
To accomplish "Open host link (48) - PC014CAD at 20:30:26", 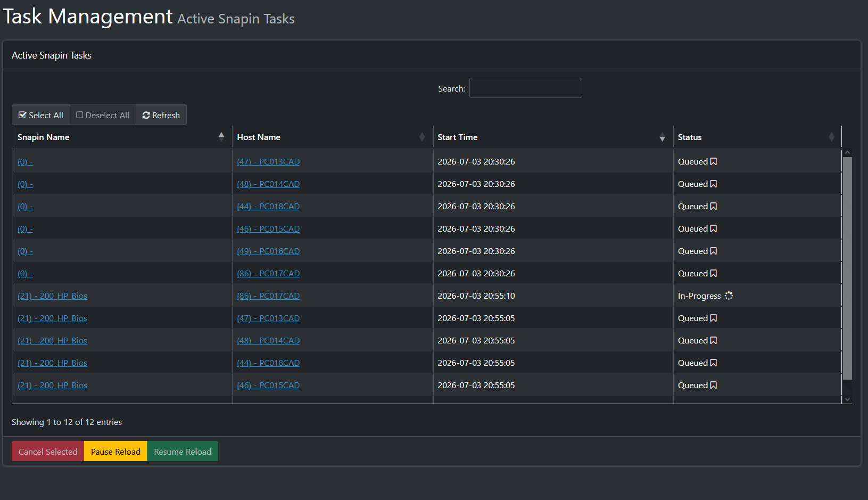I will coord(268,184).
